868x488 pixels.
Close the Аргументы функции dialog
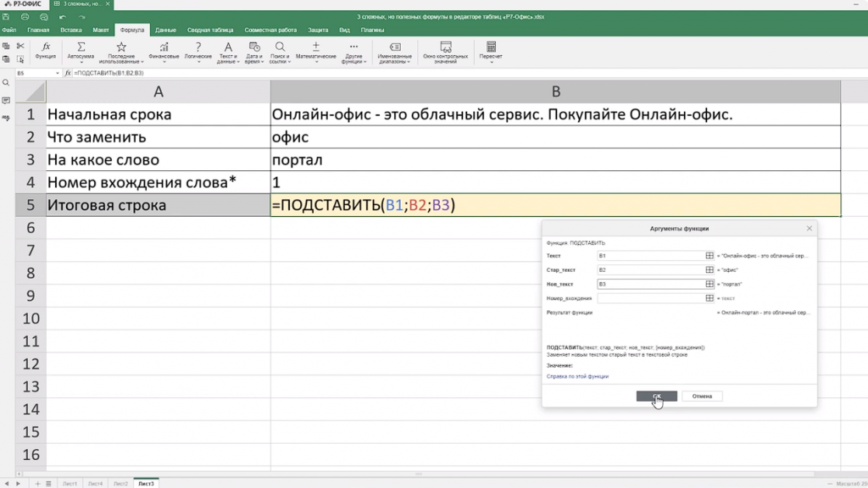pyautogui.click(x=810, y=228)
